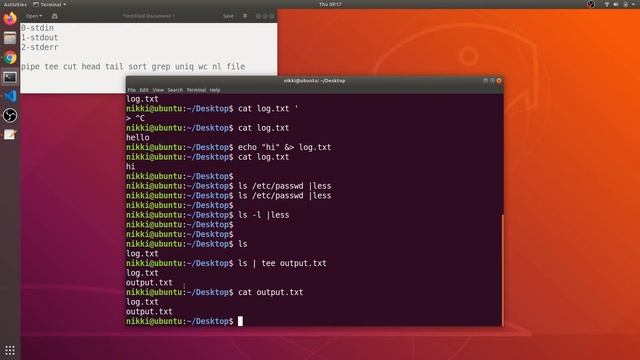Click the last 'output.txt' line in terminal
Screen dimensions: 640x360
(149, 311)
